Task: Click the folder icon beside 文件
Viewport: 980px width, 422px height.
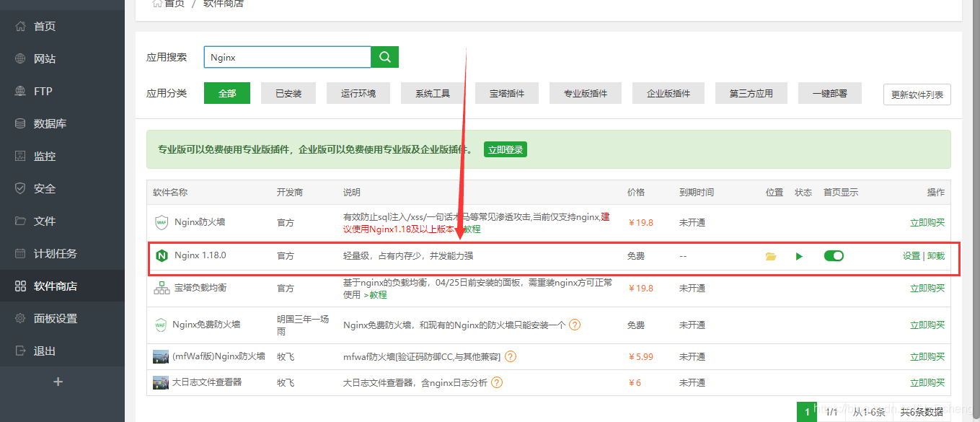Action: 20,221
